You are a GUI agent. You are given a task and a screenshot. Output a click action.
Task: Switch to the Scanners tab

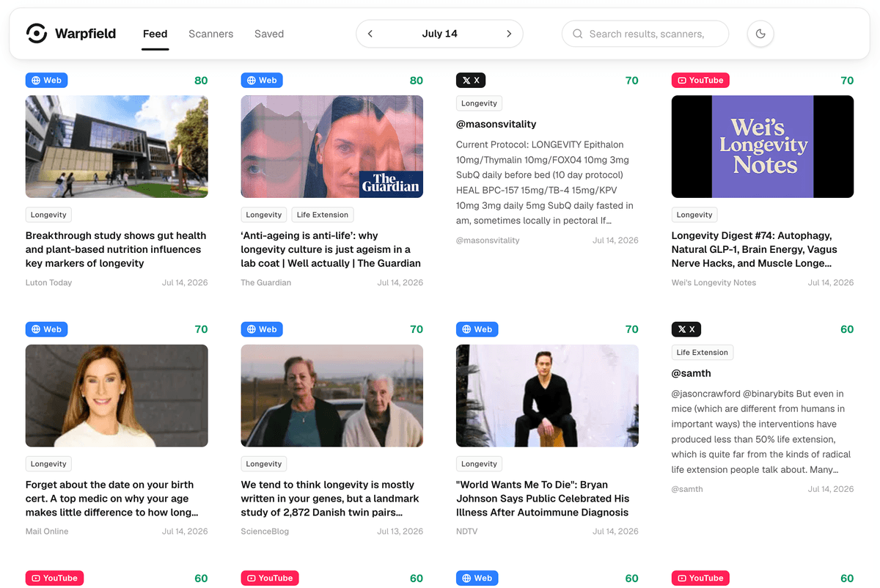[210, 34]
